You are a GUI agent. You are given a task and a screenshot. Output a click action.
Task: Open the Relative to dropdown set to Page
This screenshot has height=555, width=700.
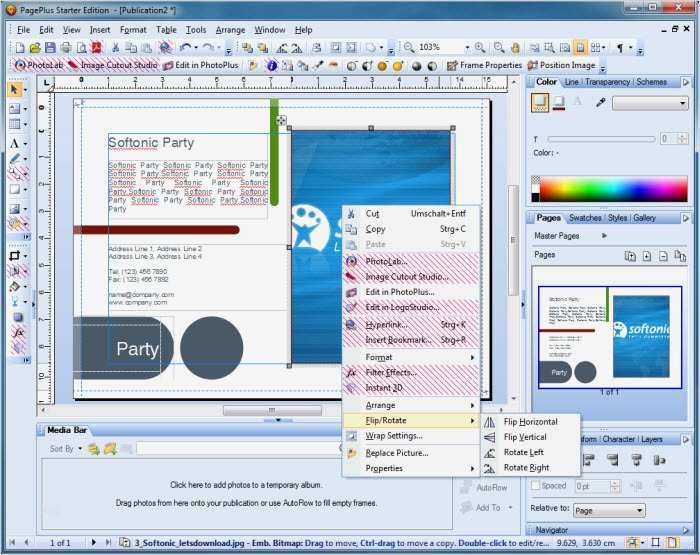click(x=611, y=510)
